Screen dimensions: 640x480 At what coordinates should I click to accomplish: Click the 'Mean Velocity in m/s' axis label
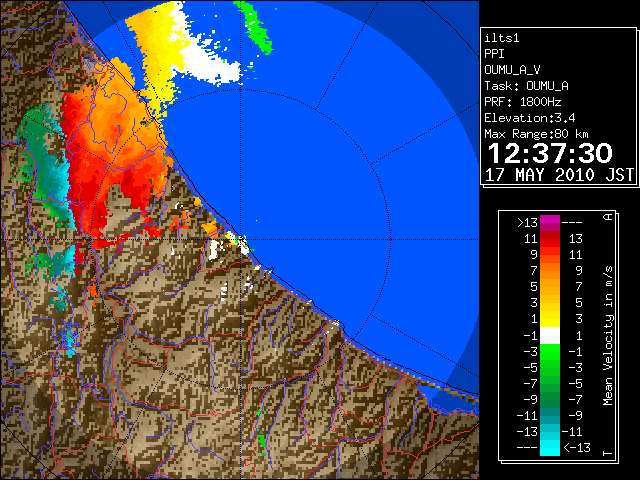pos(608,336)
